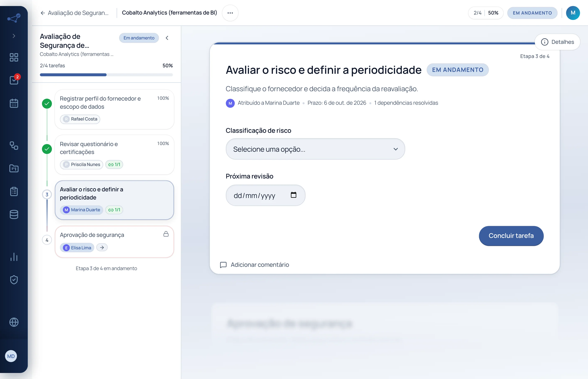Click the 2/4 tarefas progress bar
This screenshot has height=379, width=588.
106,75
